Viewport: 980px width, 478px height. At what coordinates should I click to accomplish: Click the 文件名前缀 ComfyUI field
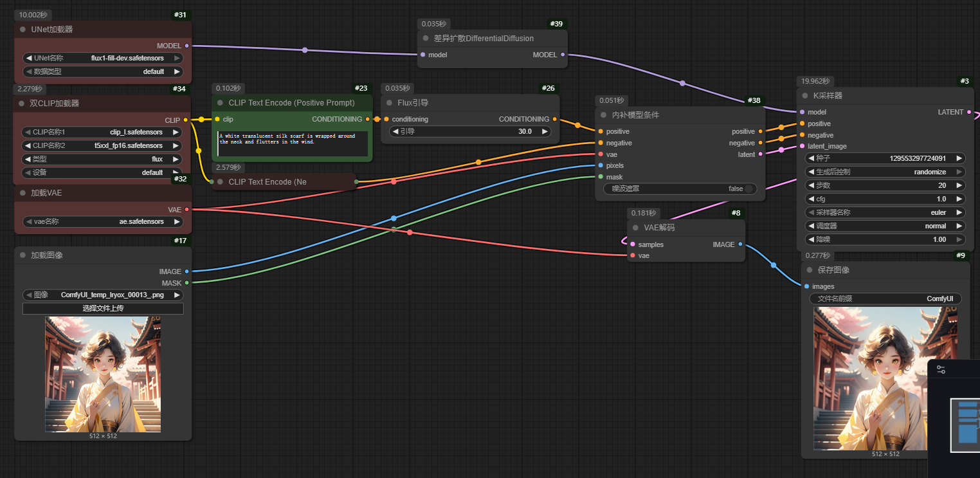(x=885, y=299)
